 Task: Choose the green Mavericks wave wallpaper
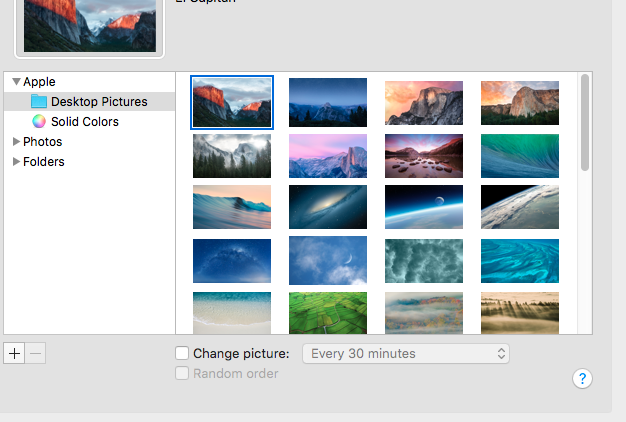click(x=520, y=156)
